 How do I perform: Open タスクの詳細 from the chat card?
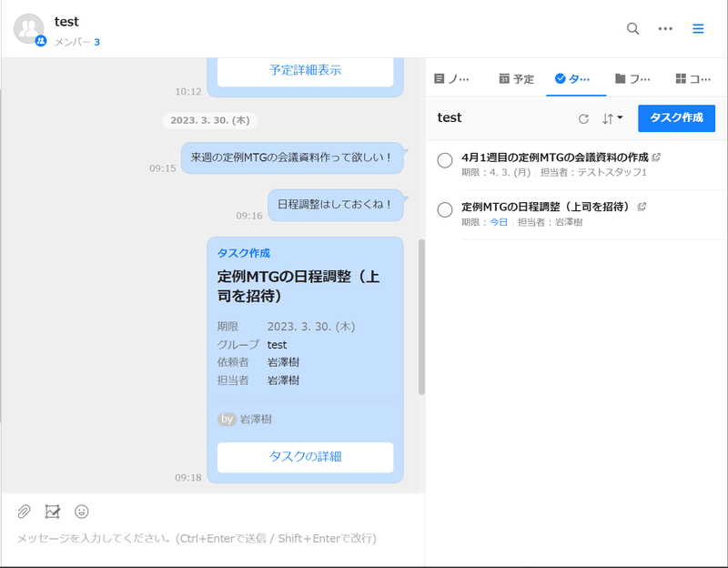pos(305,458)
